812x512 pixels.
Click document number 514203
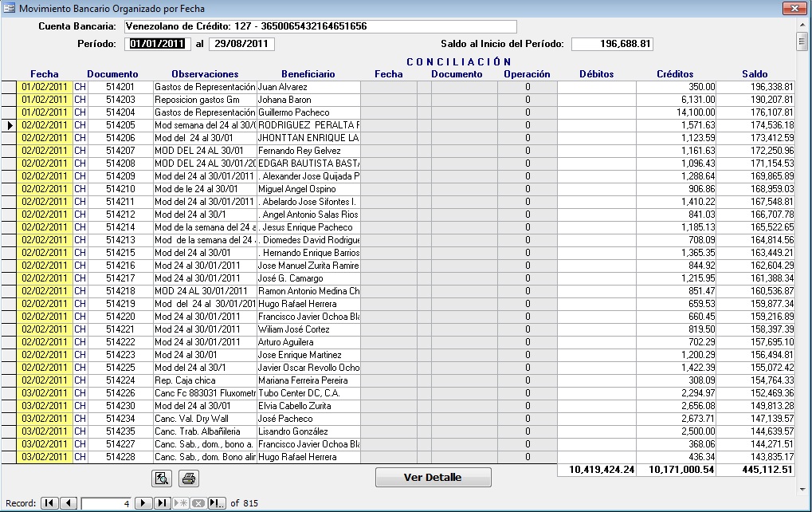120,100
